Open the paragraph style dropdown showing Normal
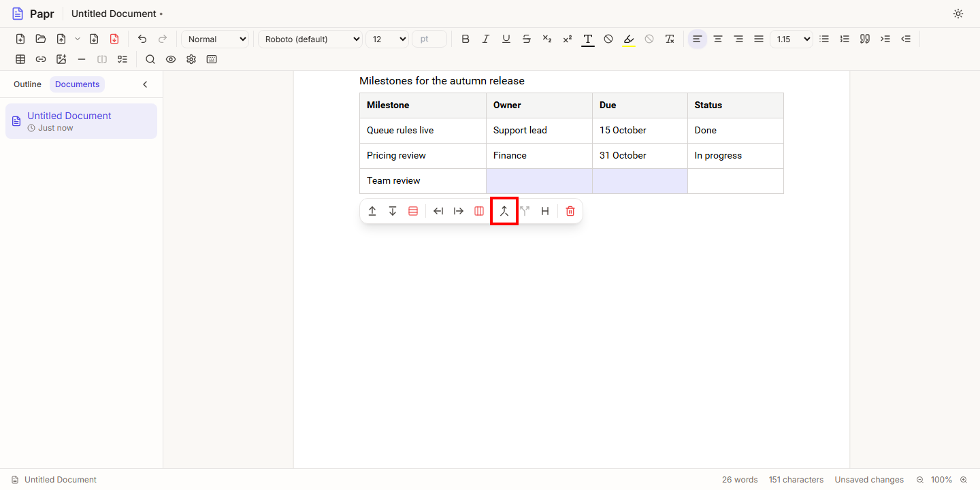The height and width of the screenshot is (490, 980). pyautogui.click(x=215, y=39)
